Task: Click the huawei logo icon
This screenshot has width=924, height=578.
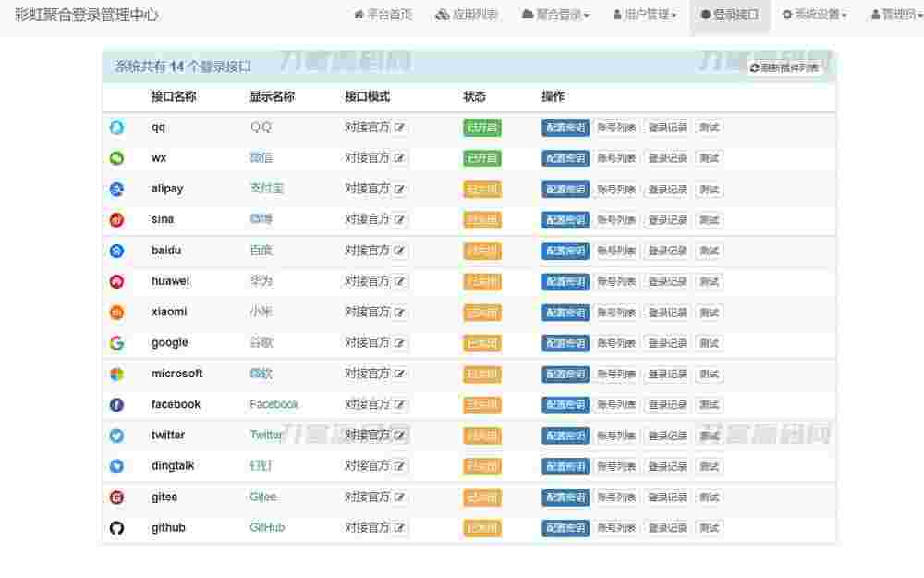Action: tap(116, 281)
